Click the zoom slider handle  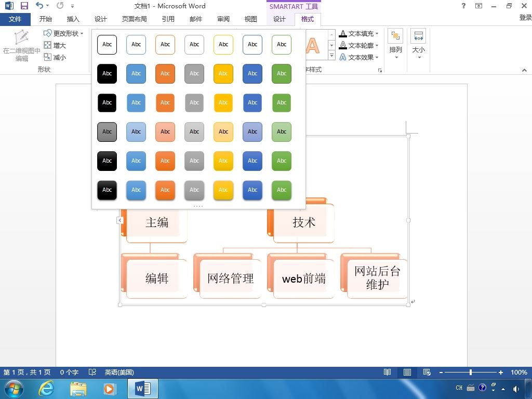pos(471,372)
